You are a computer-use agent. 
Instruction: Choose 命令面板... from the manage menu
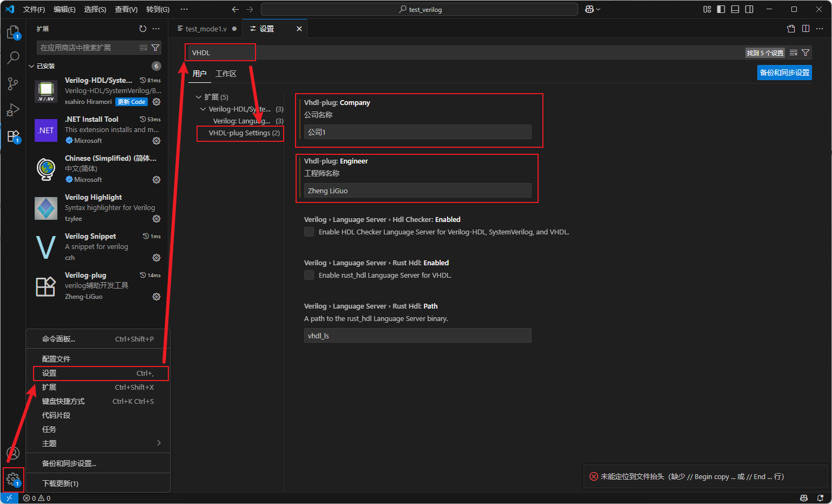point(98,339)
